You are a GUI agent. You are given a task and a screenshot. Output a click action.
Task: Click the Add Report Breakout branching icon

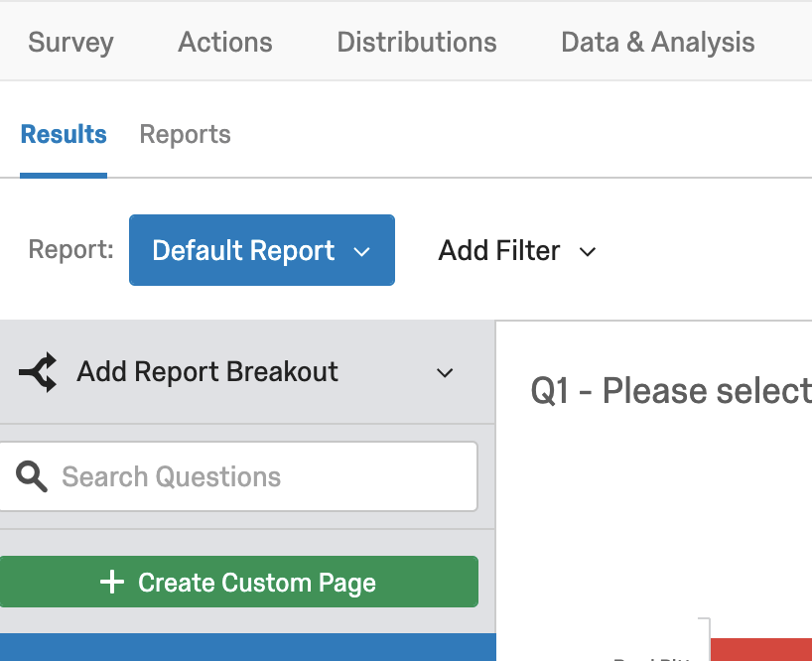point(38,373)
